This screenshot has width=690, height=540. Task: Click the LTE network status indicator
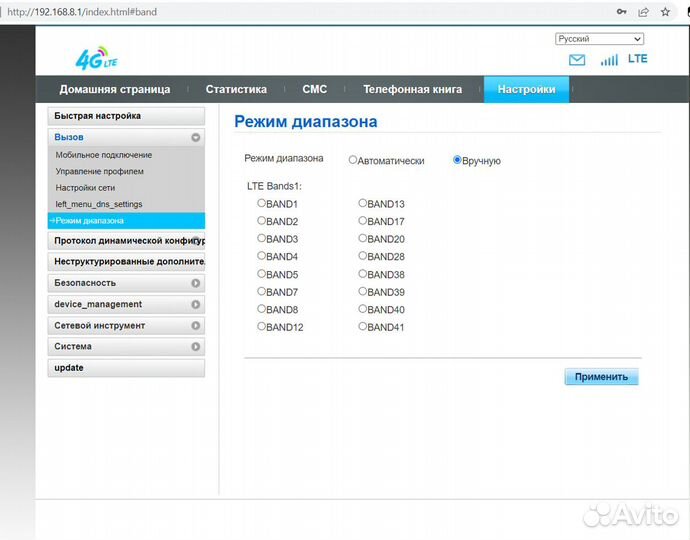pos(637,59)
